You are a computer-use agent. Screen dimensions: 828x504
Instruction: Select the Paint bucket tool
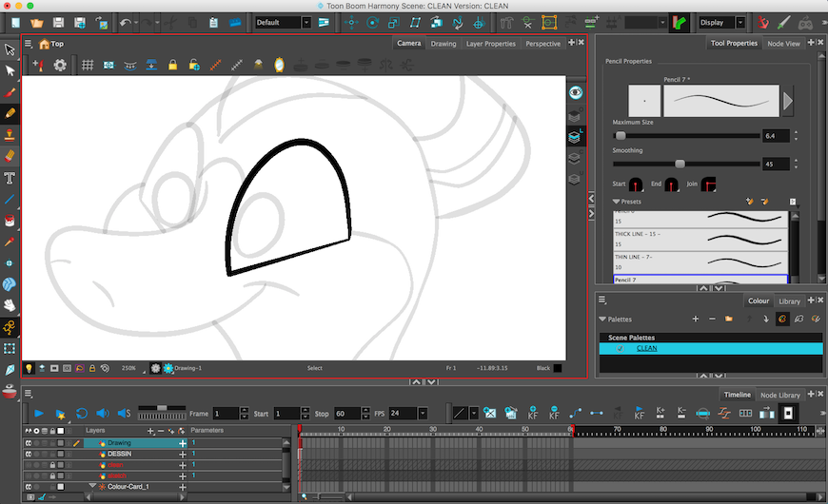pos(10,221)
